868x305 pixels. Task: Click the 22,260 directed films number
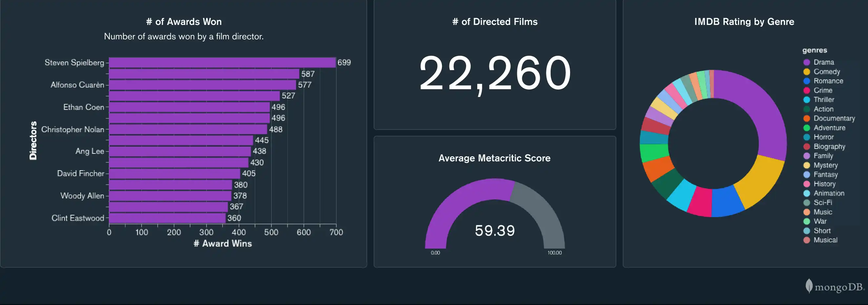[x=495, y=73]
